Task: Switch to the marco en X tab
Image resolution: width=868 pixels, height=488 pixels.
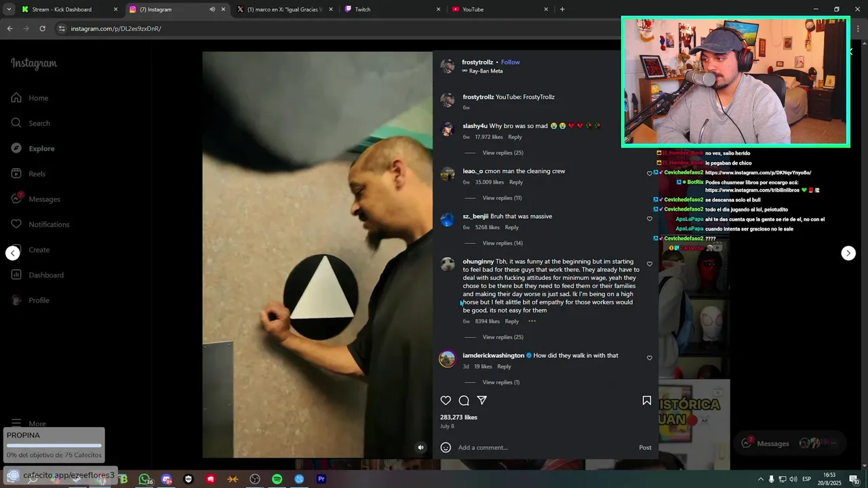Action: coord(285,9)
